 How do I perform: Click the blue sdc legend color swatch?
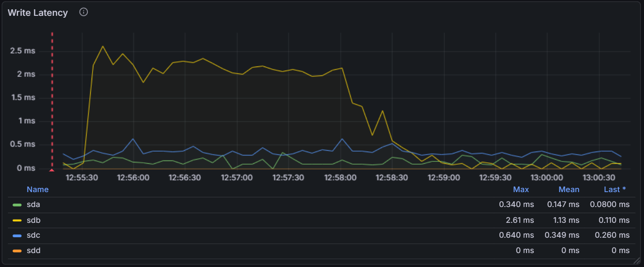click(17, 235)
